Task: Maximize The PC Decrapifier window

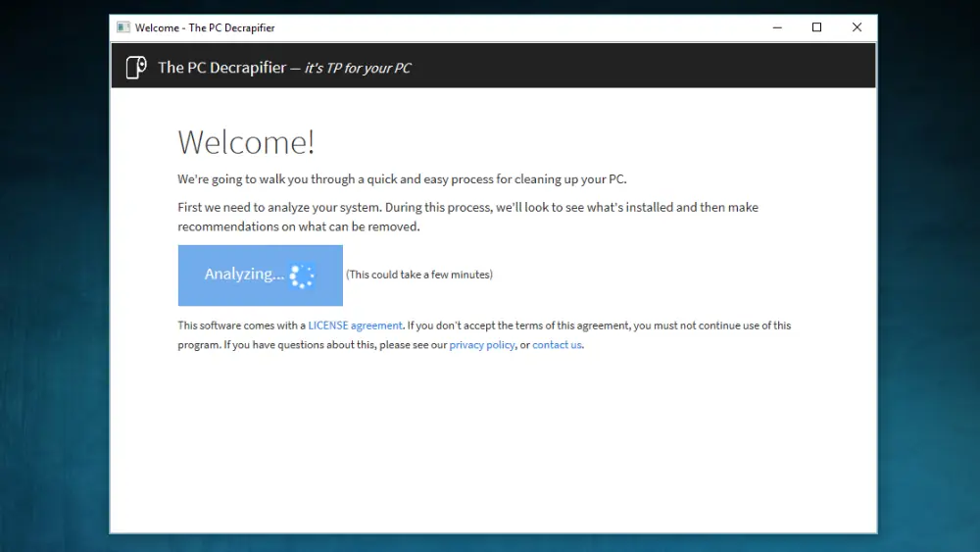Action: click(x=816, y=27)
